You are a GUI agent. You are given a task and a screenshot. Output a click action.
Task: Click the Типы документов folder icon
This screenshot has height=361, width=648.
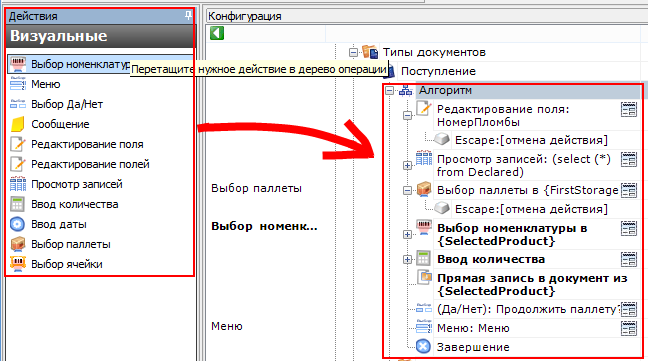pos(370,52)
